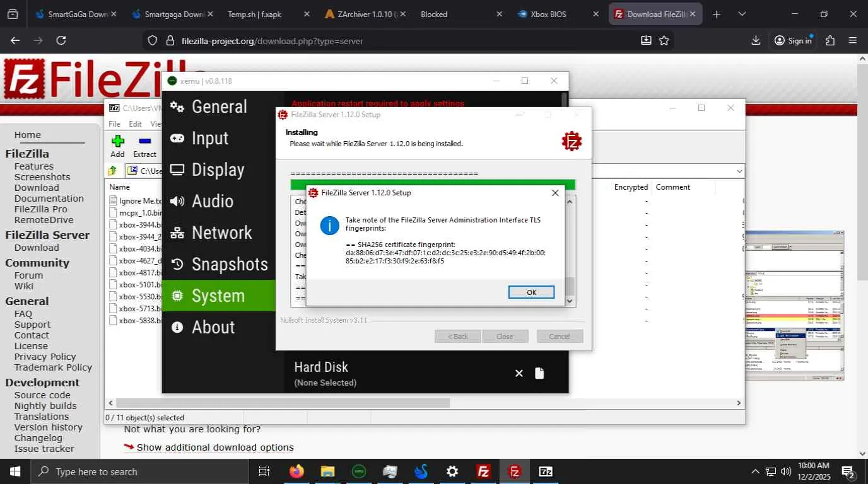The height and width of the screenshot is (484, 868).
Task: Select the xbox-4817 file in 7-Zip
Action: point(136,273)
